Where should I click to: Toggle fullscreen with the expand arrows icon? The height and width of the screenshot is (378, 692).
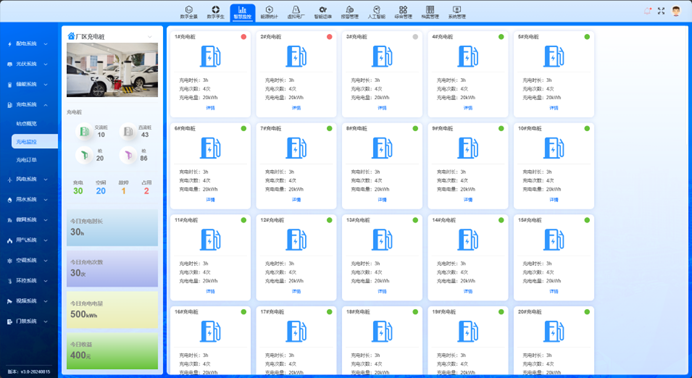click(x=661, y=11)
